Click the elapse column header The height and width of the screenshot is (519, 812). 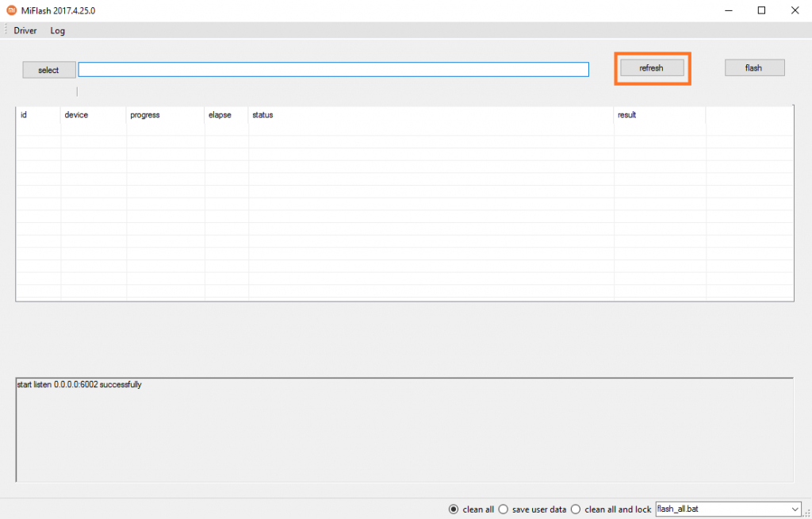(227, 115)
